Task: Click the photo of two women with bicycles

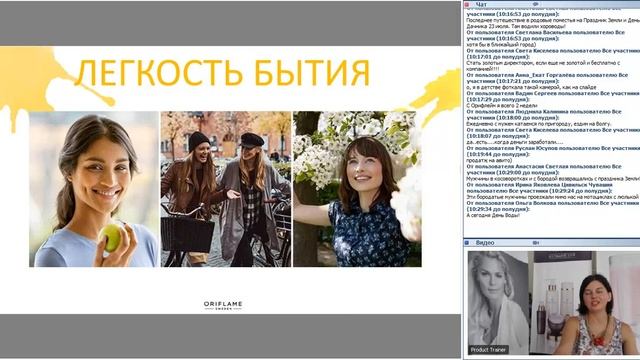Action: (226, 189)
